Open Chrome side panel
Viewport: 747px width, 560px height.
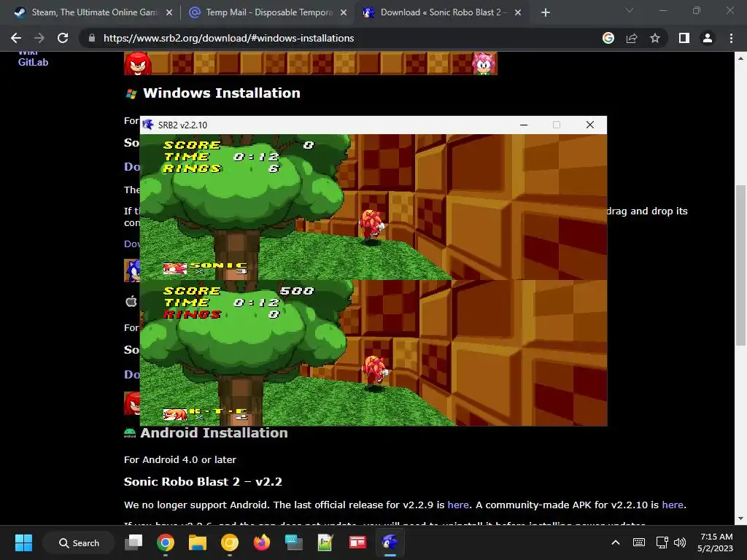(x=684, y=38)
